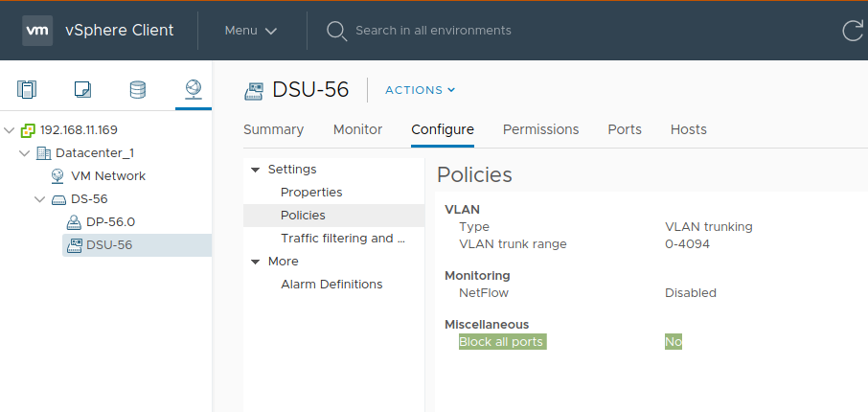The image size is (868, 412).
Task: Select the Configure tab
Action: click(443, 129)
